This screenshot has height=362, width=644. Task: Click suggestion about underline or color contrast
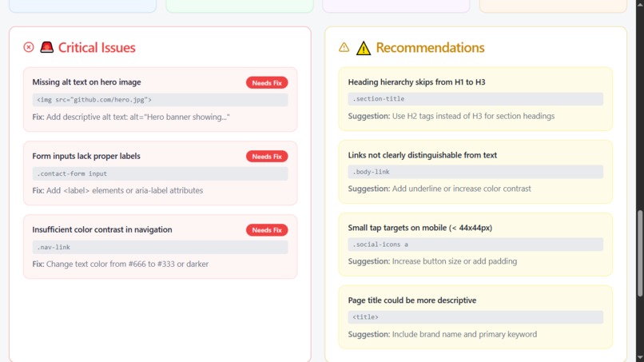(439, 189)
